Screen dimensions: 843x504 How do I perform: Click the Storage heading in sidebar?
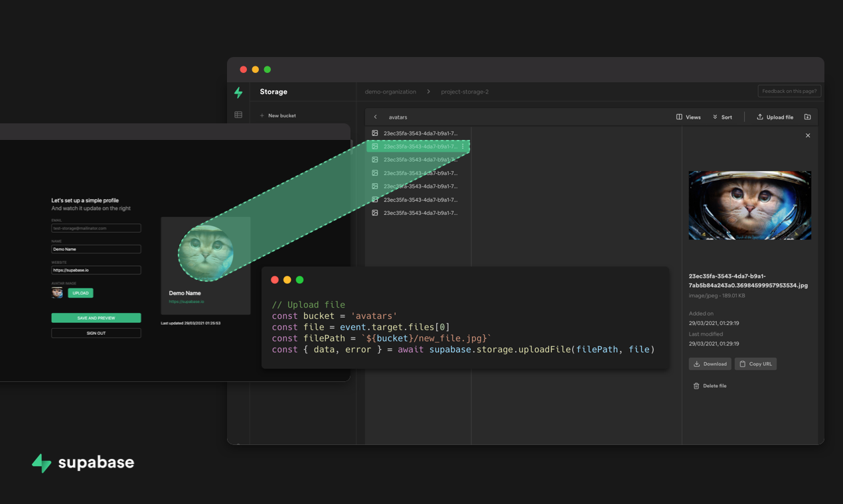point(273,92)
